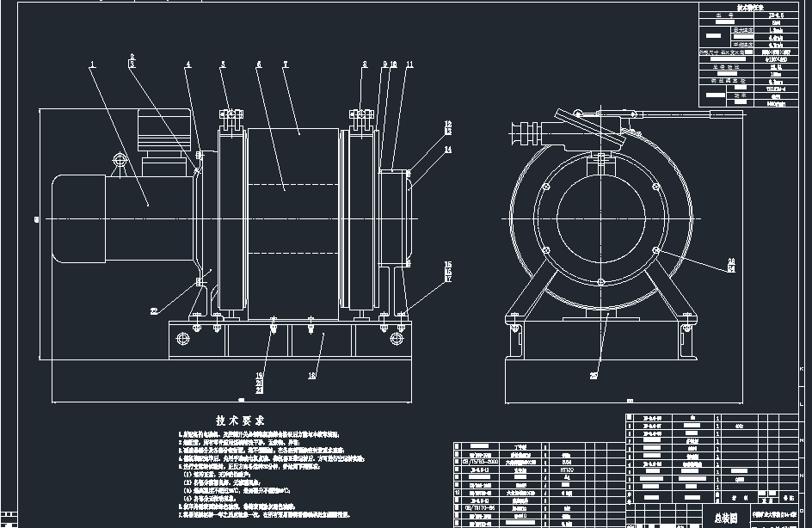
Task: Click the GB/T5783—2000 standard cell
Action: [480, 463]
